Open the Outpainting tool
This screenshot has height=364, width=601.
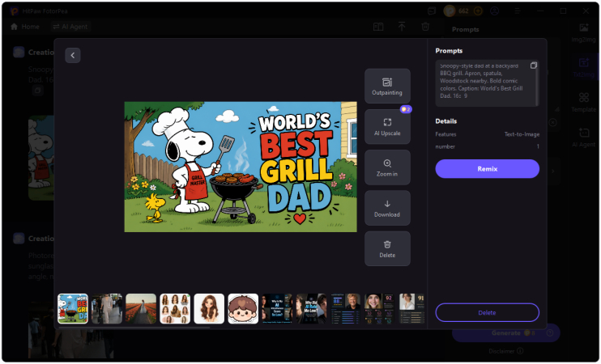387,86
